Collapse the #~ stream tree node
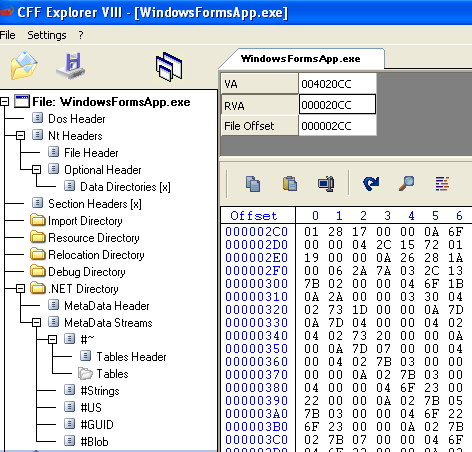Viewport: 472px width, 452px height. pyautogui.click(x=52, y=339)
